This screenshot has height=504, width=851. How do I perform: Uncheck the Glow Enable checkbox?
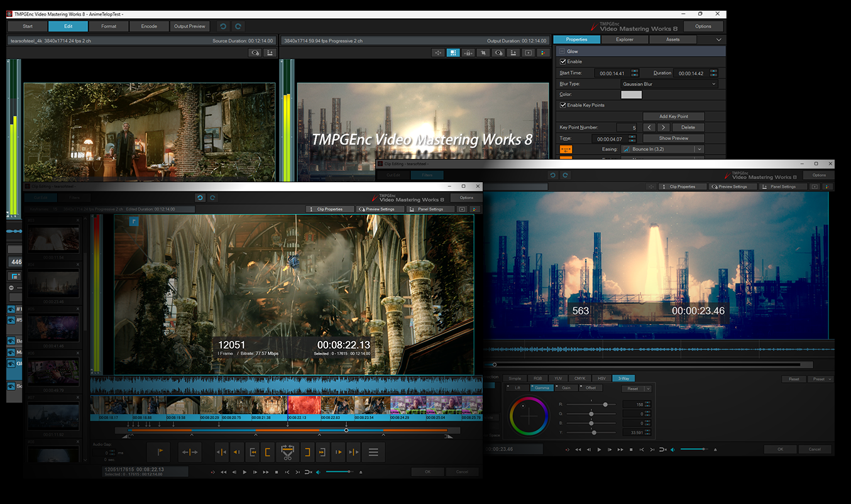click(563, 62)
